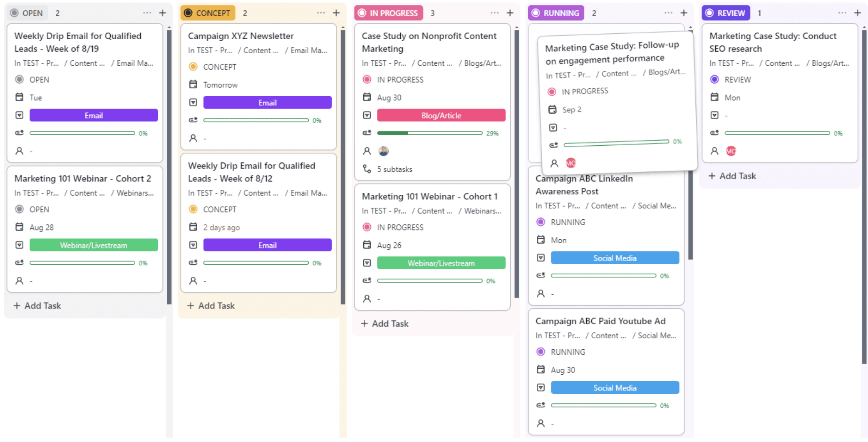Click the plus icon in REVIEW column header
The height and width of the screenshot is (442, 868).
click(x=857, y=13)
